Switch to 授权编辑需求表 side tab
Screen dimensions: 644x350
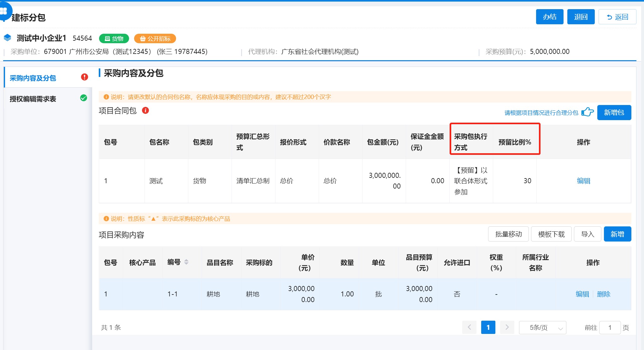(33, 99)
